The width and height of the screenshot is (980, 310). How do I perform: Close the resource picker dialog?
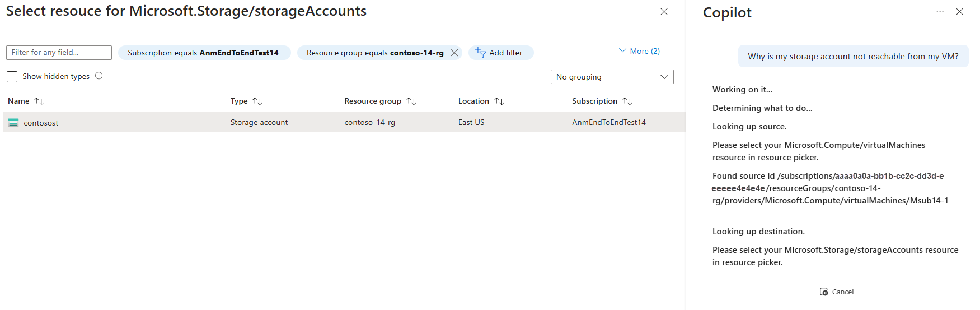point(664,12)
